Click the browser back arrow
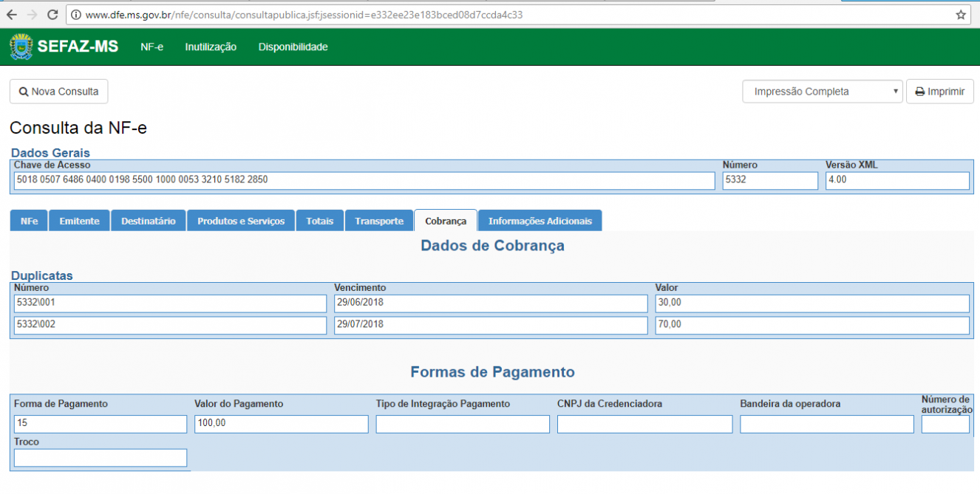 12,15
